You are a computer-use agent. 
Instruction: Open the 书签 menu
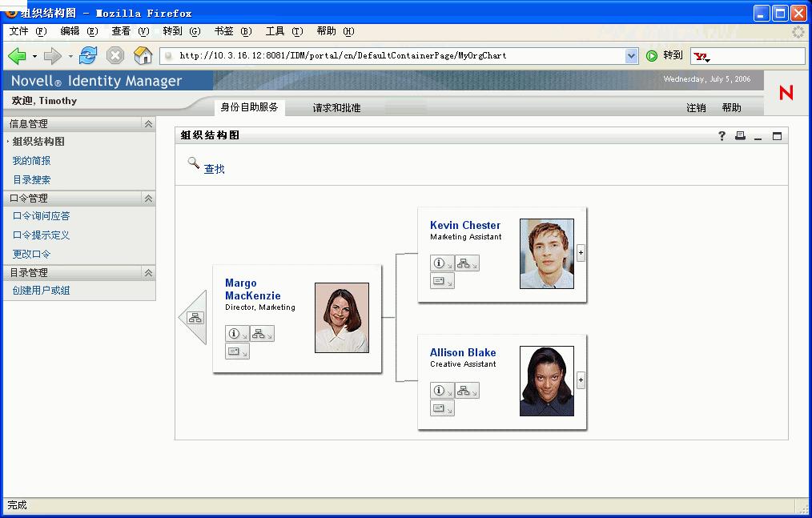point(233,31)
